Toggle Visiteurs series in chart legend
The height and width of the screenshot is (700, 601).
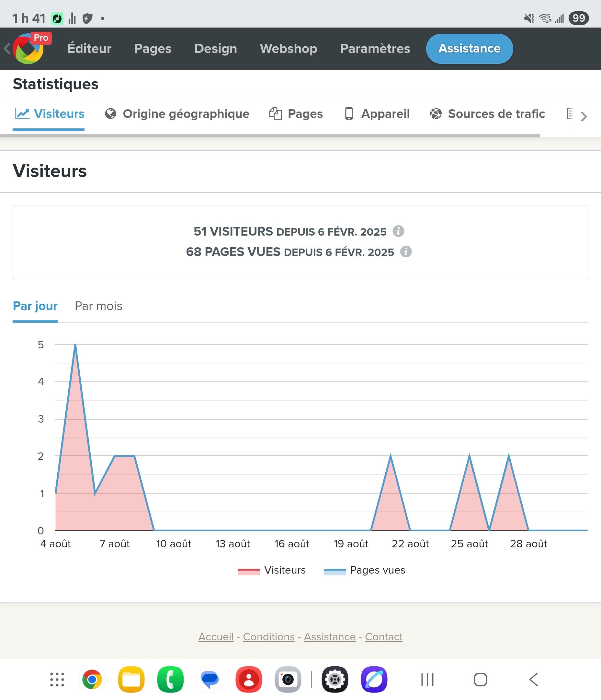(271, 570)
